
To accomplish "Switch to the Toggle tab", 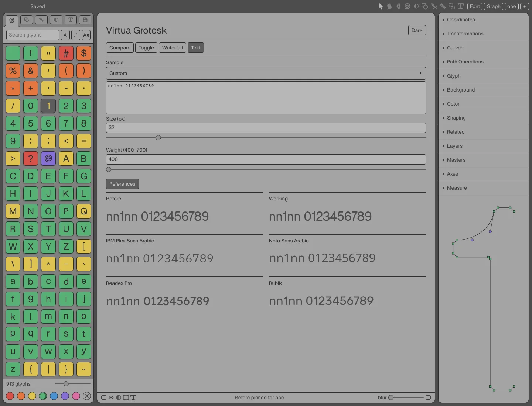I will click(146, 48).
